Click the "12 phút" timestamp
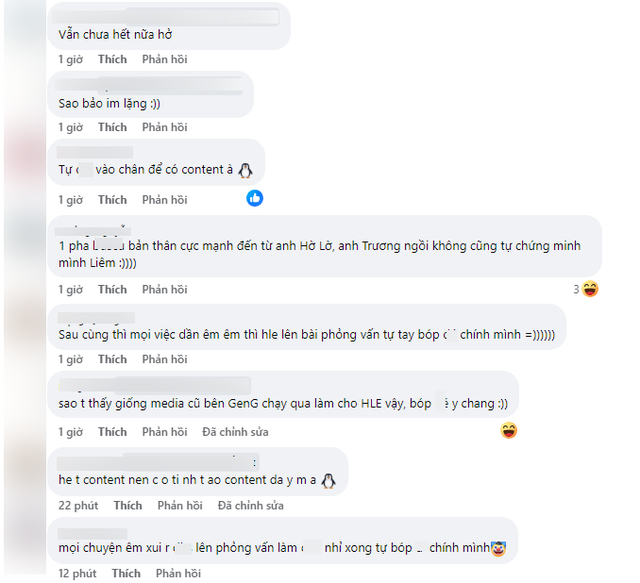The image size is (640, 583). click(77, 574)
